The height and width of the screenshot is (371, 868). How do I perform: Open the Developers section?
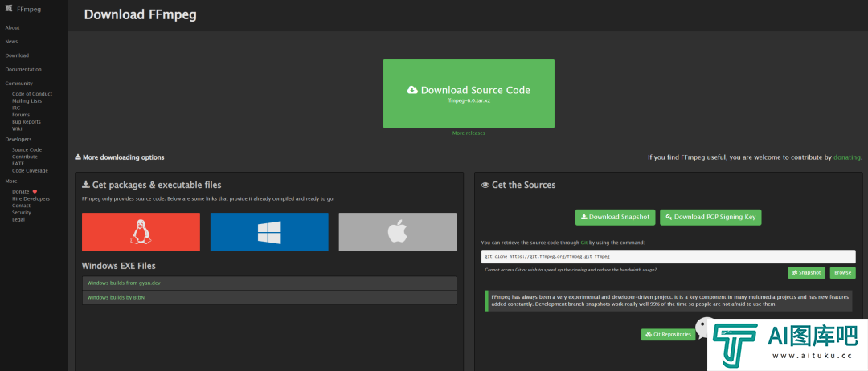coord(18,140)
